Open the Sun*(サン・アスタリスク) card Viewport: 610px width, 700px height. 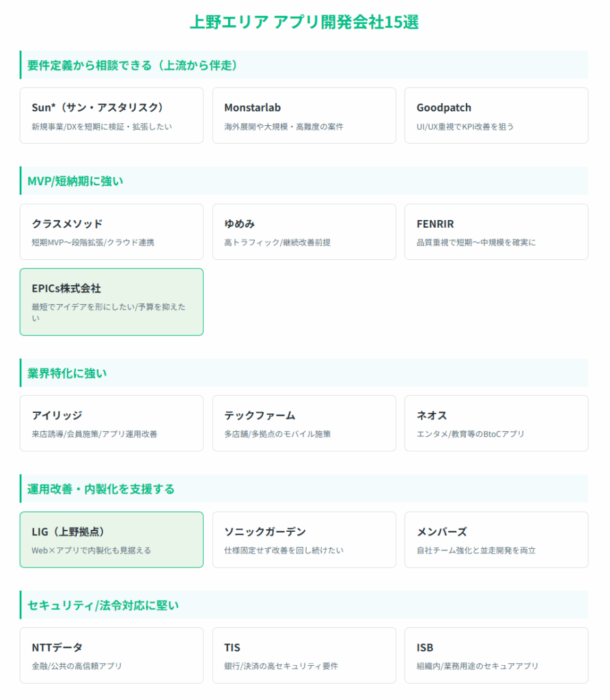[111, 116]
